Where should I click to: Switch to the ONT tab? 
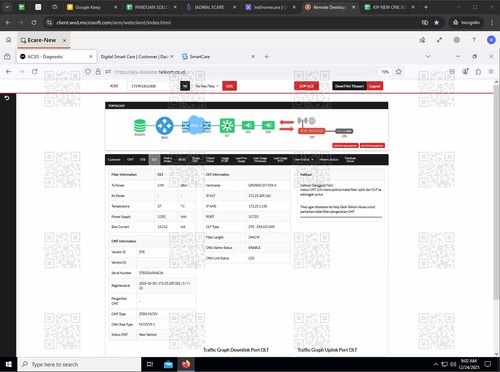130,160
